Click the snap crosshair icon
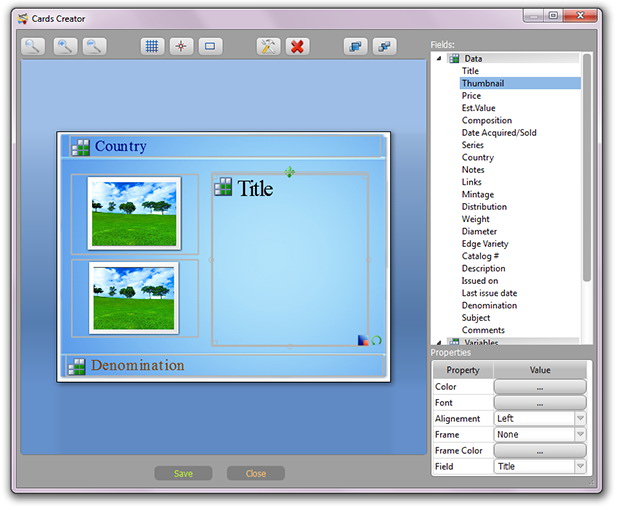Image resolution: width=620 pixels, height=508 pixels. click(x=181, y=47)
